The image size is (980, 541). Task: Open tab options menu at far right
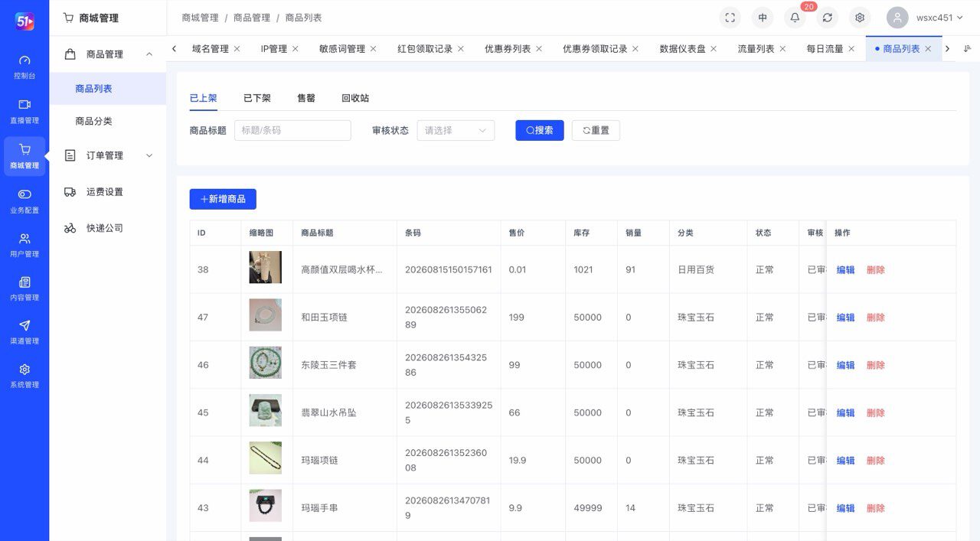(967, 48)
